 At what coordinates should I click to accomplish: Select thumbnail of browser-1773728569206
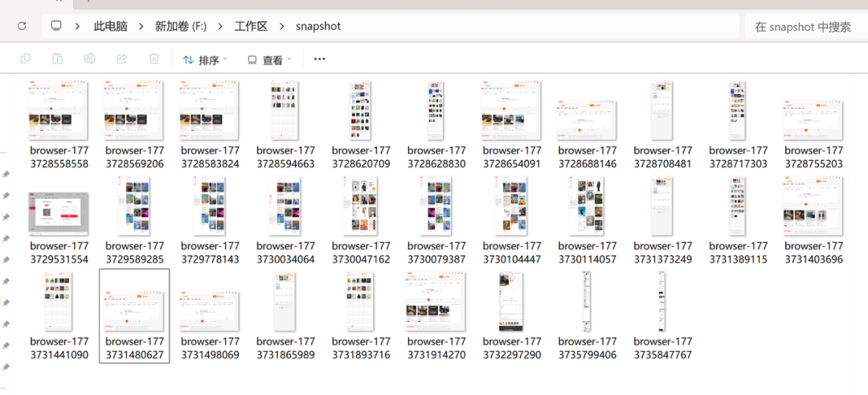click(134, 111)
